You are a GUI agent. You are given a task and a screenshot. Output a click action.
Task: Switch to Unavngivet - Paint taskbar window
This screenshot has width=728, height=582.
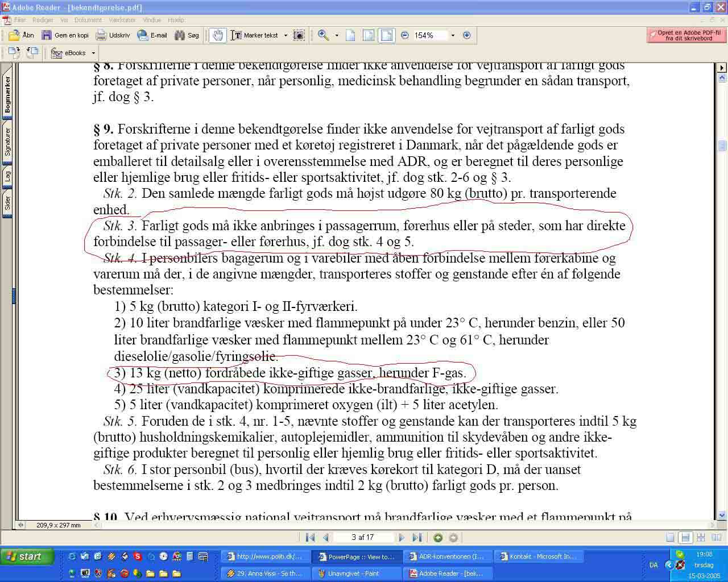(357, 573)
